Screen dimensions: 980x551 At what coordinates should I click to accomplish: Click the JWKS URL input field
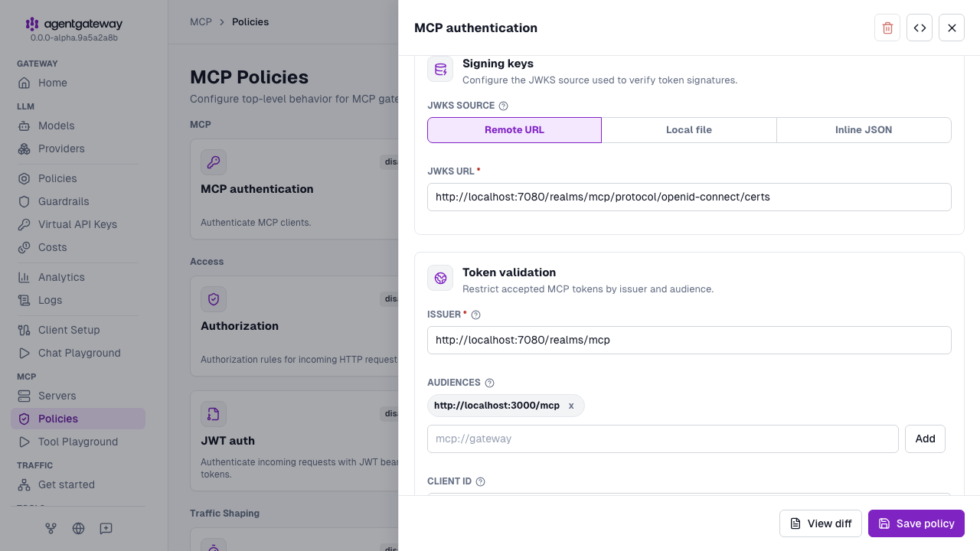(x=689, y=197)
